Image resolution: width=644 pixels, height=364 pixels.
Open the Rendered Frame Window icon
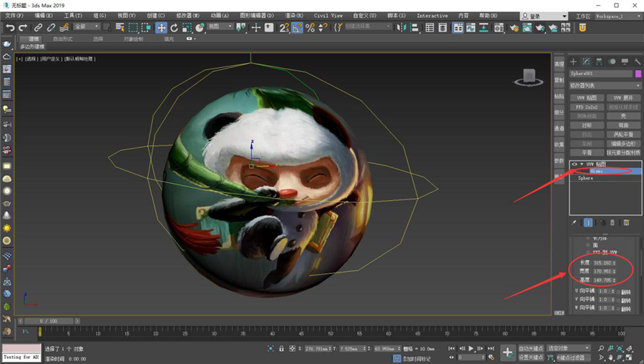click(x=527, y=27)
